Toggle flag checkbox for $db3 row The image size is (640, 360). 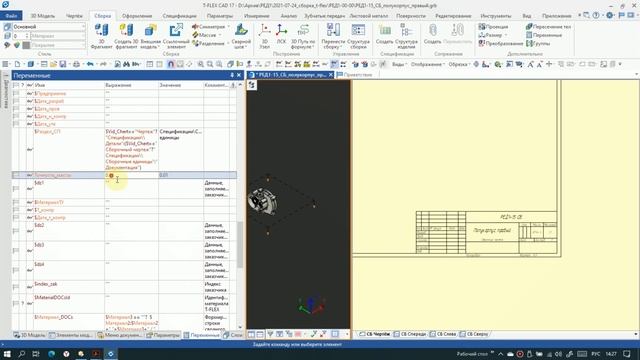[x=16, y=251]
